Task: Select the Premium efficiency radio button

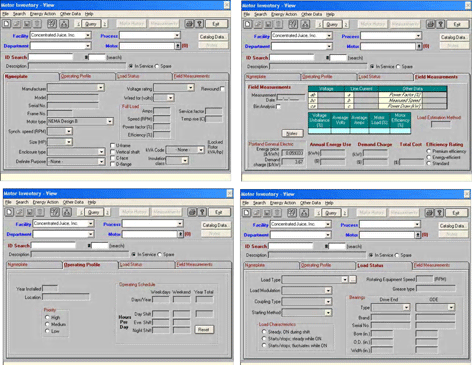Action: [x=429, y=151]
